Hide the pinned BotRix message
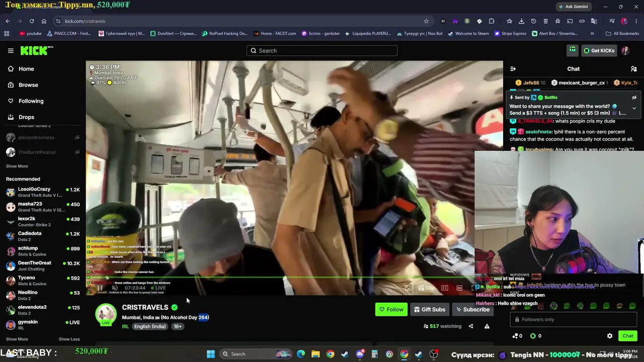The image size is (644, 362). 634,98
